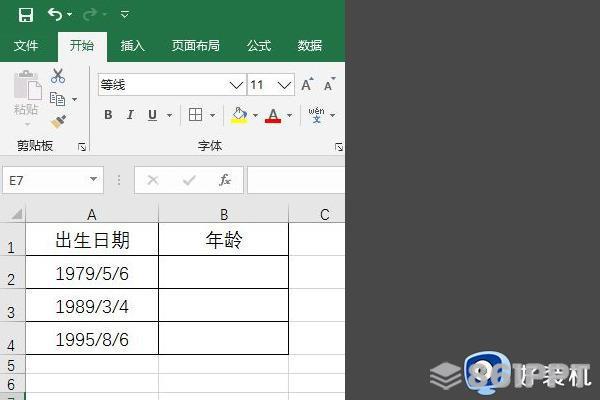Select row 1 header
This screenshot has height=400, width=600.
11,239
